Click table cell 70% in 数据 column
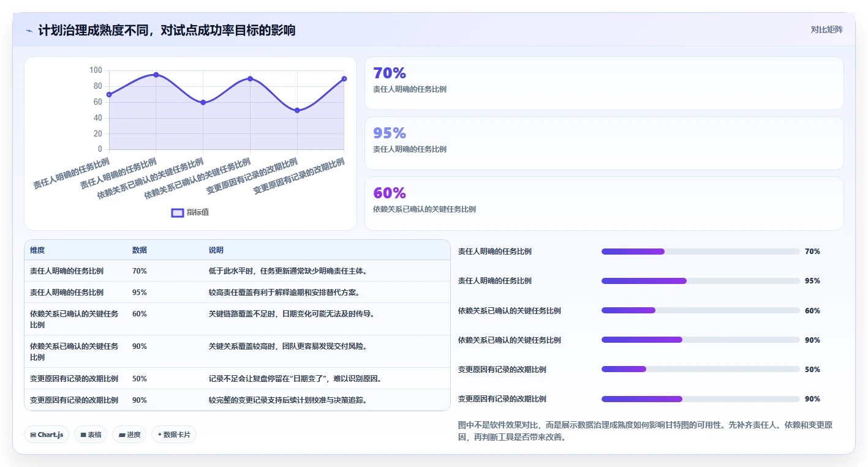This screenshot has width=868, height=467. (140, 271)
